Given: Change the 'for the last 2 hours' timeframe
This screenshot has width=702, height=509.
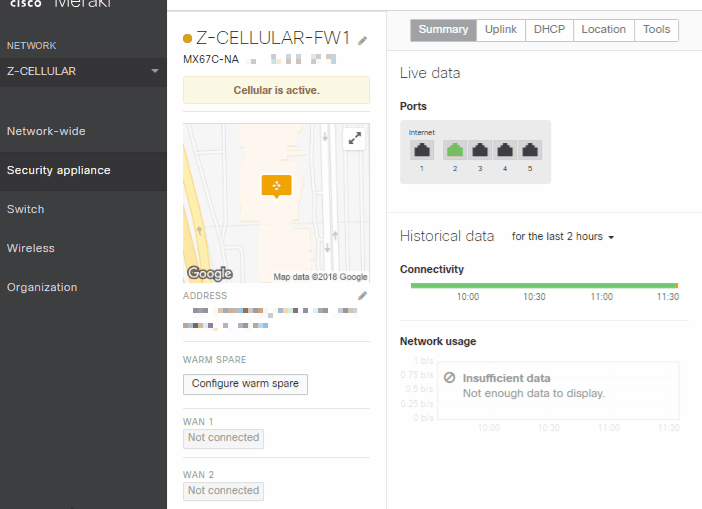Looking at the screenshot, I should point(562,237).
